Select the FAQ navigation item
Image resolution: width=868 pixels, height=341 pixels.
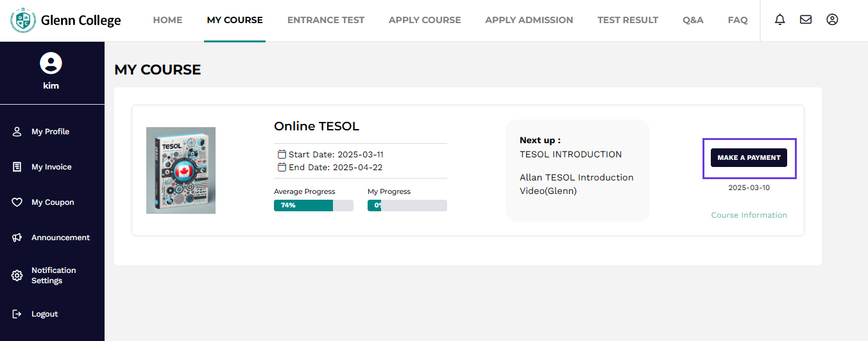point(738,20)
